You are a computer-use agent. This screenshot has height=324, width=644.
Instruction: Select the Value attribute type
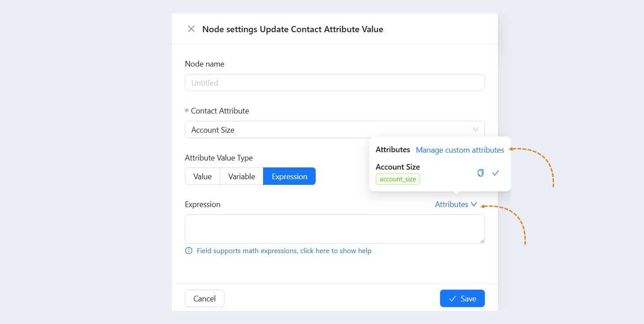[x=202, y=176]
